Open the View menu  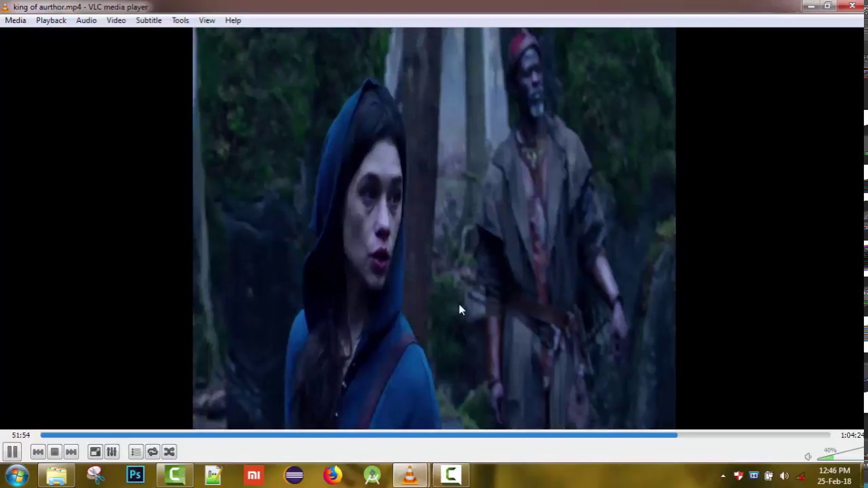pos(207,20)
